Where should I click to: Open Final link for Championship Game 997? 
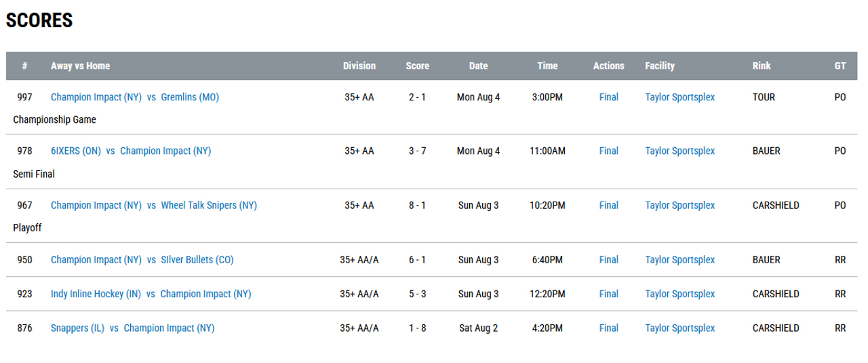click(609, 97)
